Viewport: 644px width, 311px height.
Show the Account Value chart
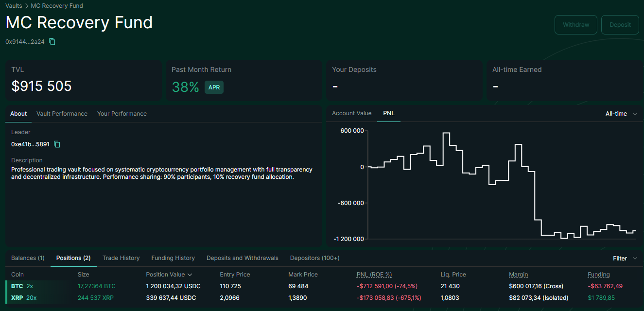351,113
